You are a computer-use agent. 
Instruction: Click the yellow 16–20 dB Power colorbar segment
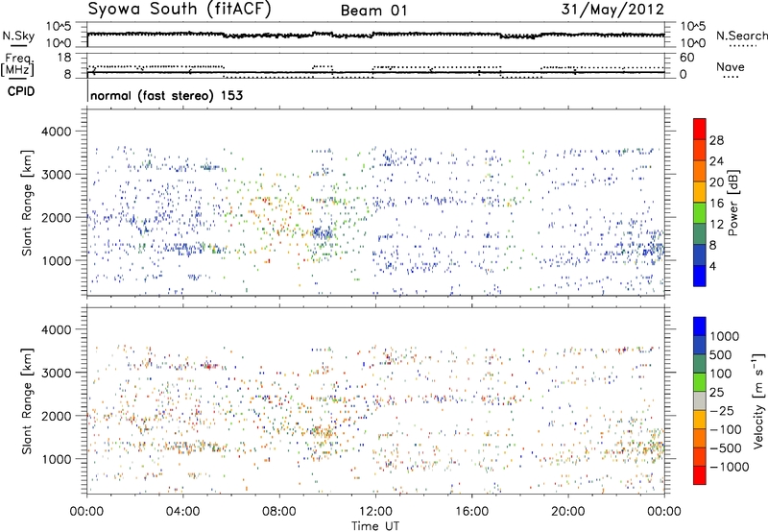[700, 192]
